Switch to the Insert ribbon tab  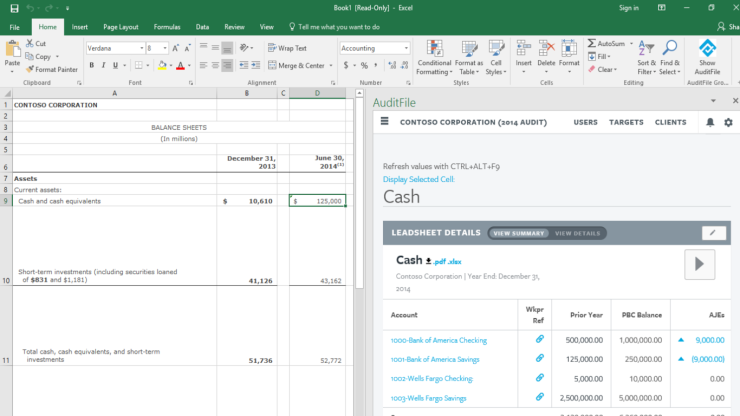[x=79, y=27]
